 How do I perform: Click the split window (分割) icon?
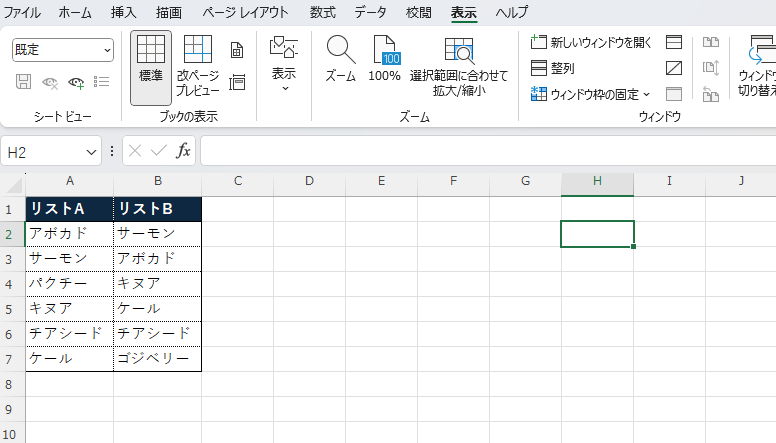click(x=674, y=42)
